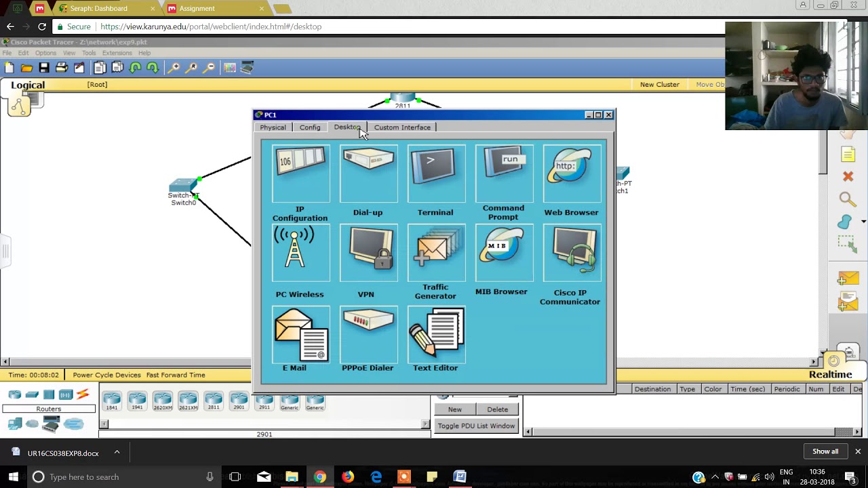
Task: Open the Dial-up application
Action: 368,174
